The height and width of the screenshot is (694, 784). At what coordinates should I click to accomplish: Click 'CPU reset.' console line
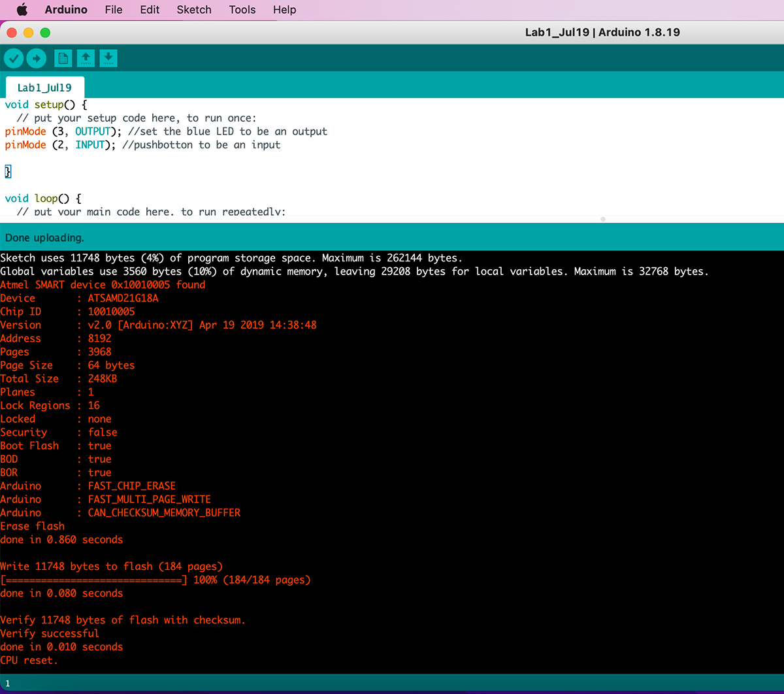coord(29,660)
